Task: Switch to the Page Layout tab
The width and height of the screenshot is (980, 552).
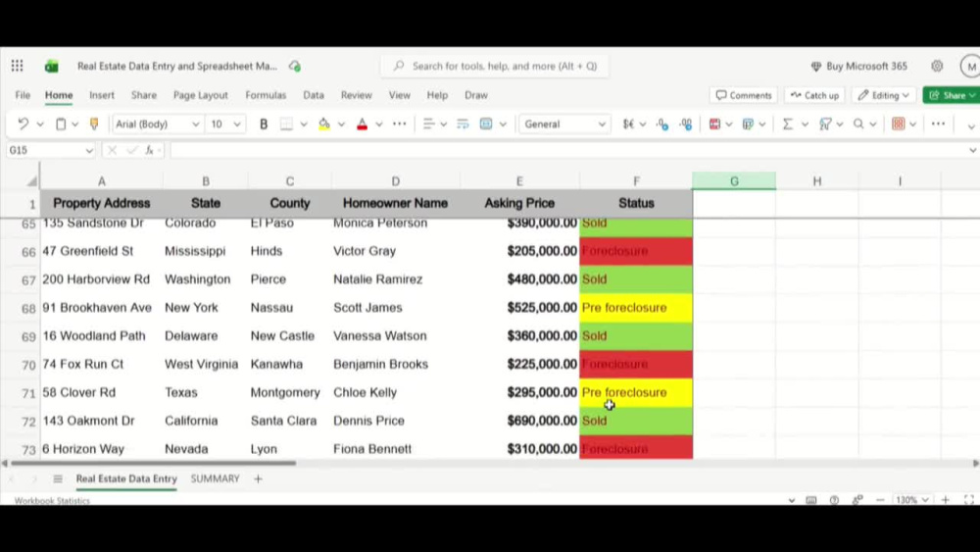Action: click(x=201, y=95)
